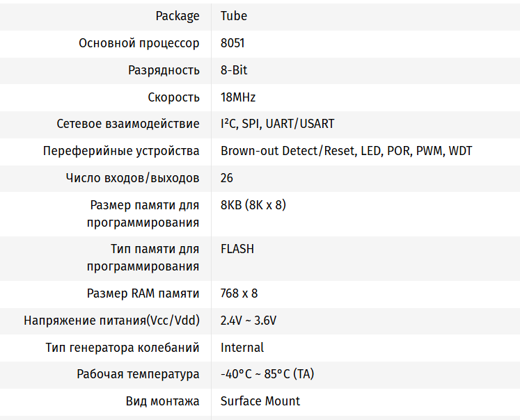Screen dimensions: 520x420
Task: Click the "-40°C ~ 85°C (TA)" temperature value
Action: [x=267, y=374]
